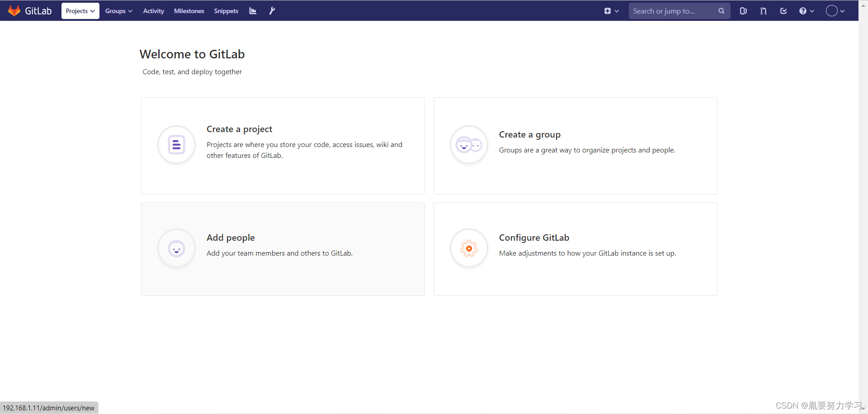Click 'Groups are a great way' description
This screenshot has height=414, width=868.
[587, 150]
